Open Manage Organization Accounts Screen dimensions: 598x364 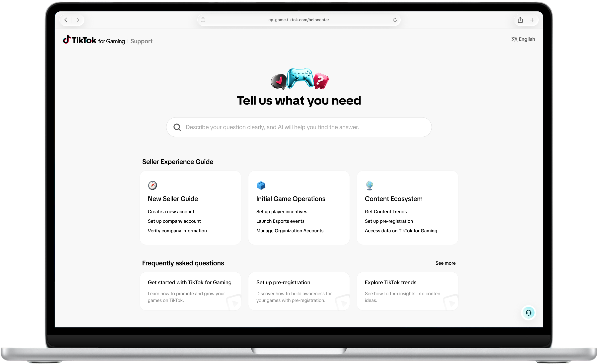click(290, 231)
